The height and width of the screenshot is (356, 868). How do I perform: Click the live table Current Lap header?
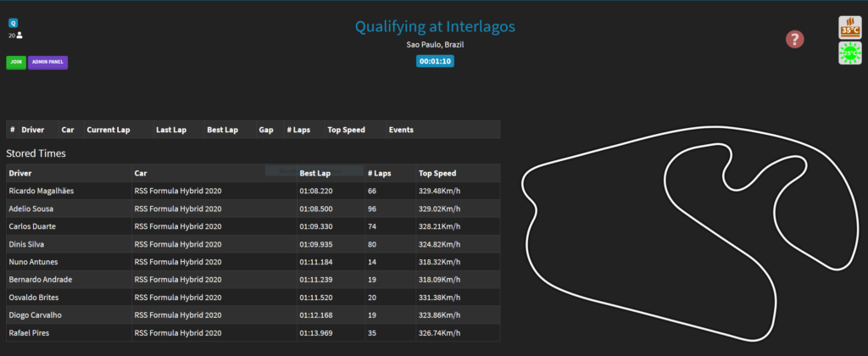tap(108, 130)
